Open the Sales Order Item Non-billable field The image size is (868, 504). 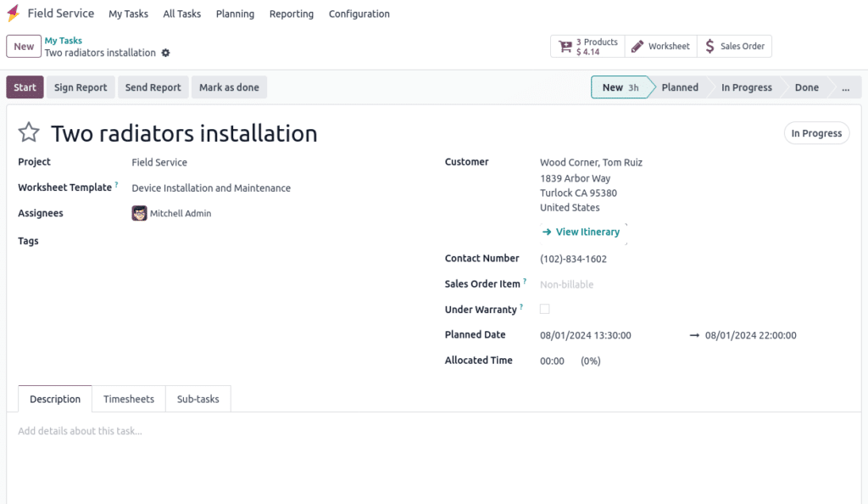567,284
